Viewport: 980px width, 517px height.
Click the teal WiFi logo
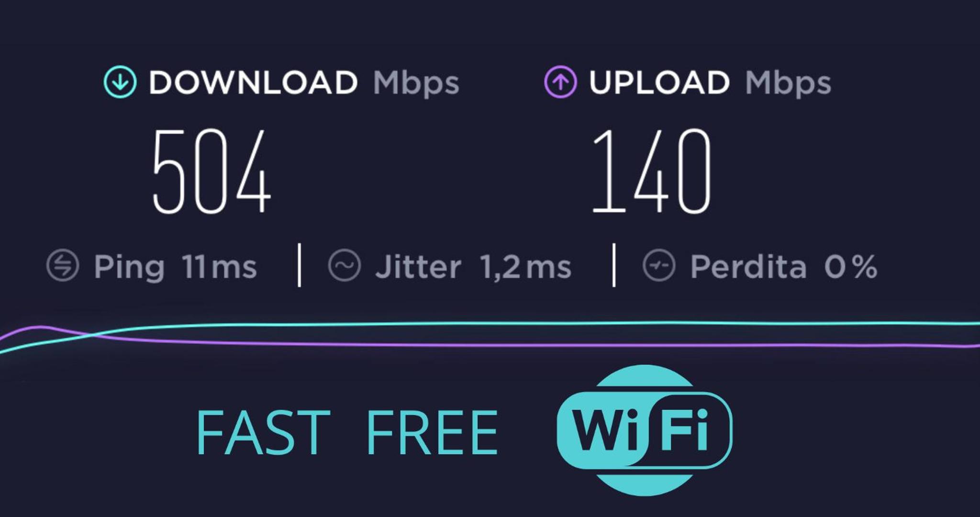click(645, 429)
